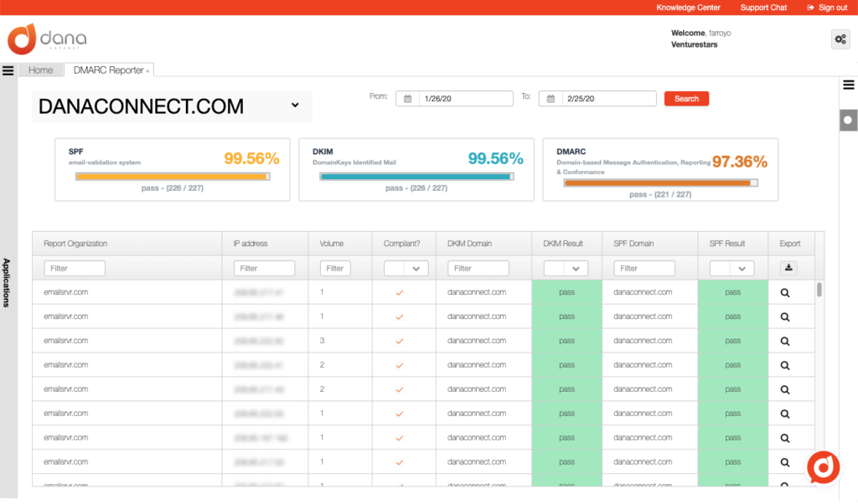This screenshot has width=858, height=504.
Task: Click the IP address filter field
Action: [264, 269]
